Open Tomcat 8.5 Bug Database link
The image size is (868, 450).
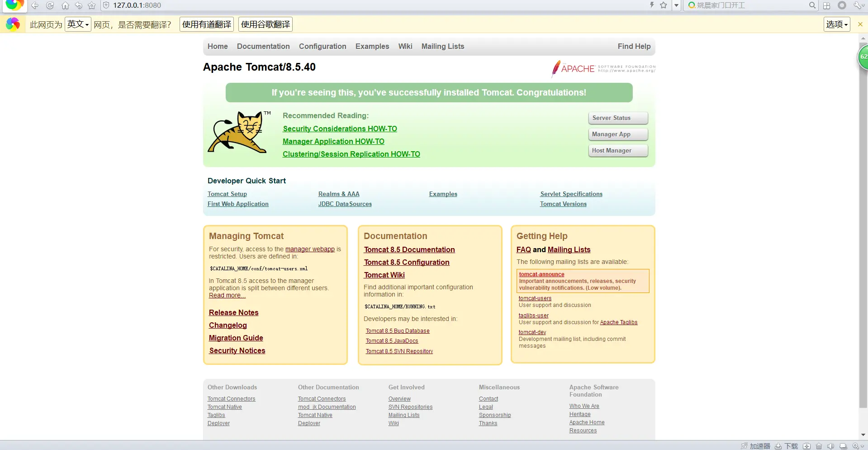[x=398, y=331]
